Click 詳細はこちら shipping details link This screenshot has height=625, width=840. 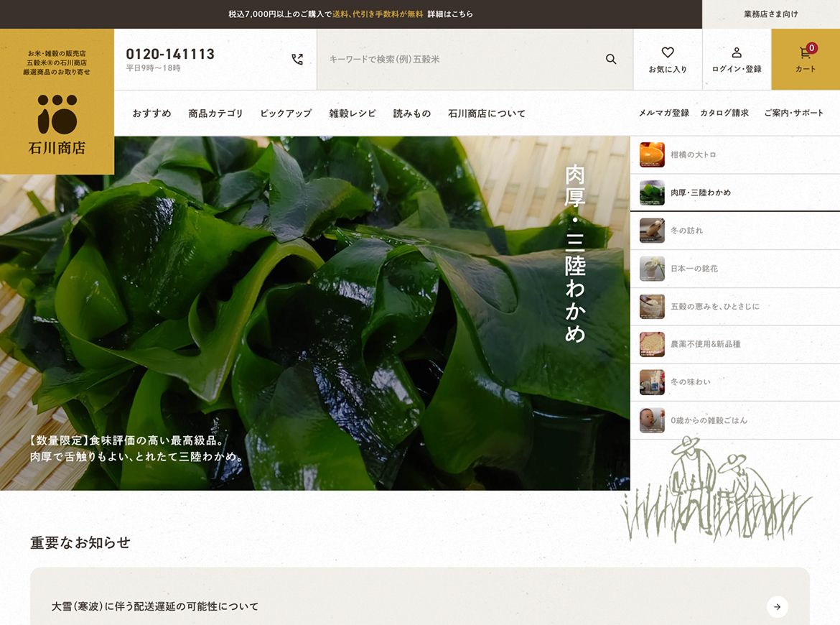click(x=450, y=14)
